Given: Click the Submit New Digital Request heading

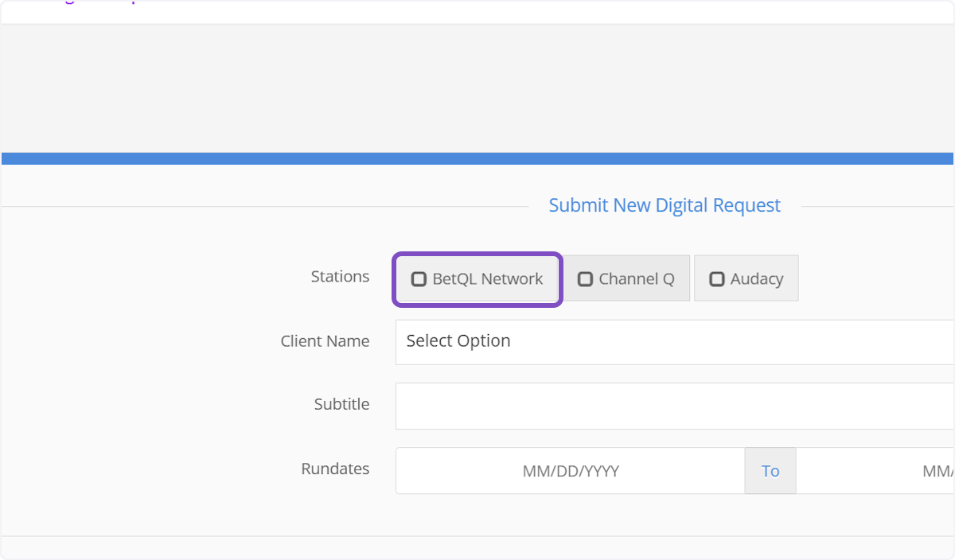Looking at the screenshot, I should pyautogui.click(x=665, y=205).
